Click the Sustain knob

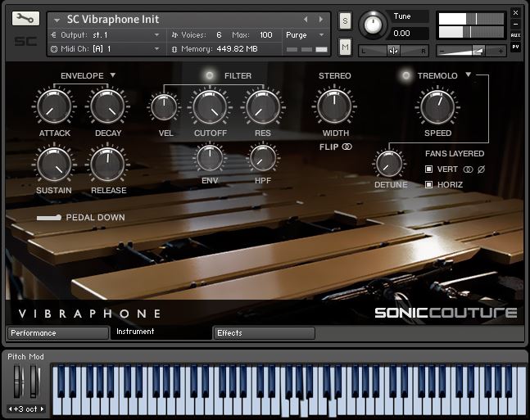pos(54,165)
